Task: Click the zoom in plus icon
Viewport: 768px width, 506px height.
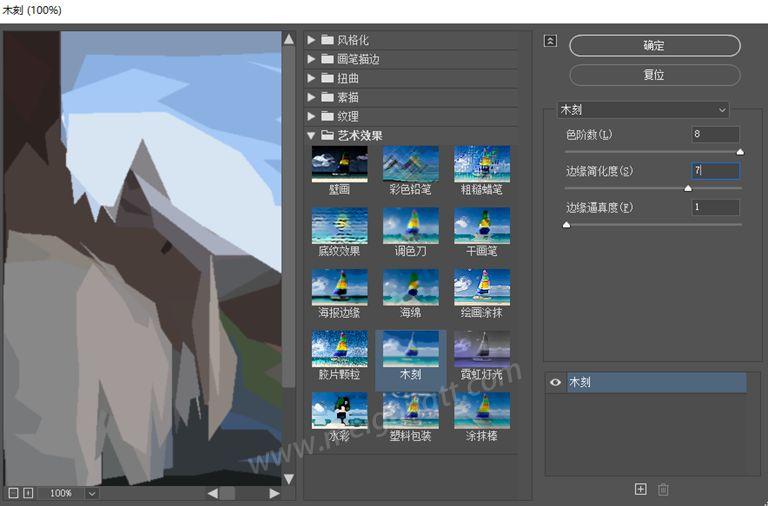Action: [x=28, y=493]
